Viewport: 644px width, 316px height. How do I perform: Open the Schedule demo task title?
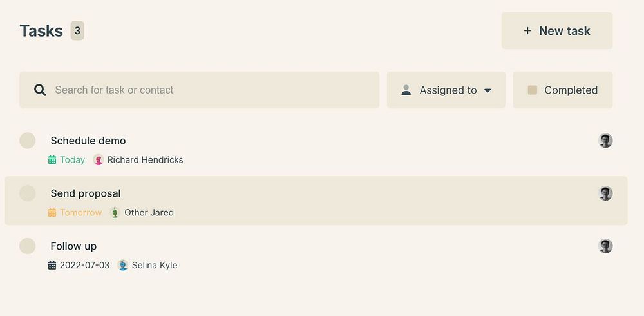coord(88,141)
